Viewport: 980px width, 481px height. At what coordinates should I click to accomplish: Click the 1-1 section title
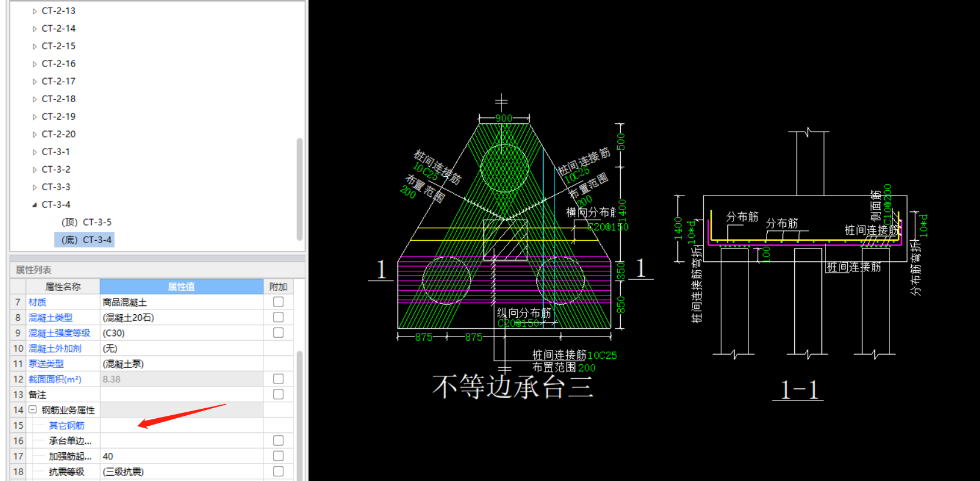798,390
